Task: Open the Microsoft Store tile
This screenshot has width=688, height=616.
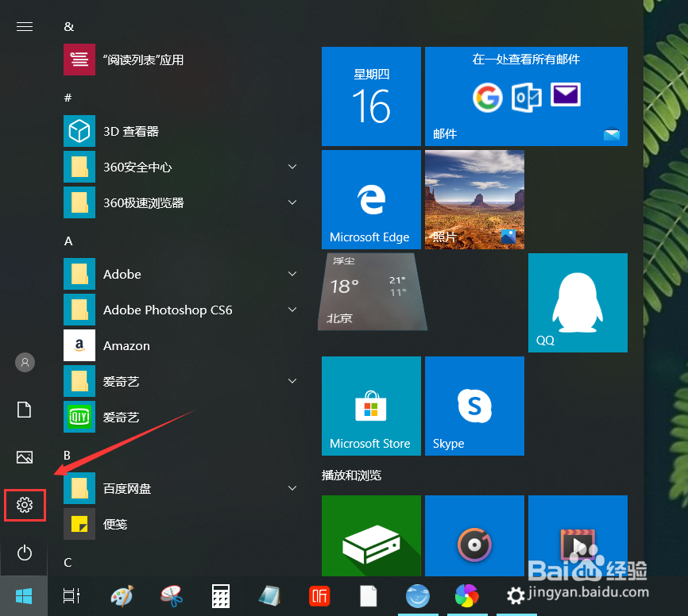Action: click(371, 406)
